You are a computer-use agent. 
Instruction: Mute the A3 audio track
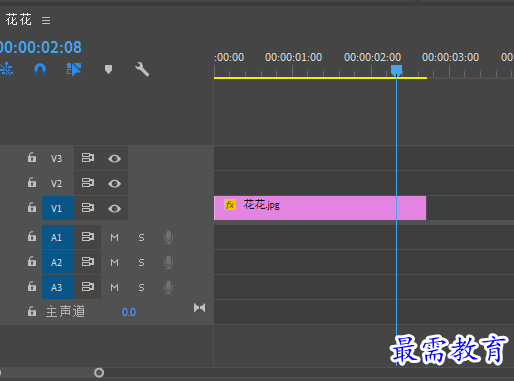point(114,287)
